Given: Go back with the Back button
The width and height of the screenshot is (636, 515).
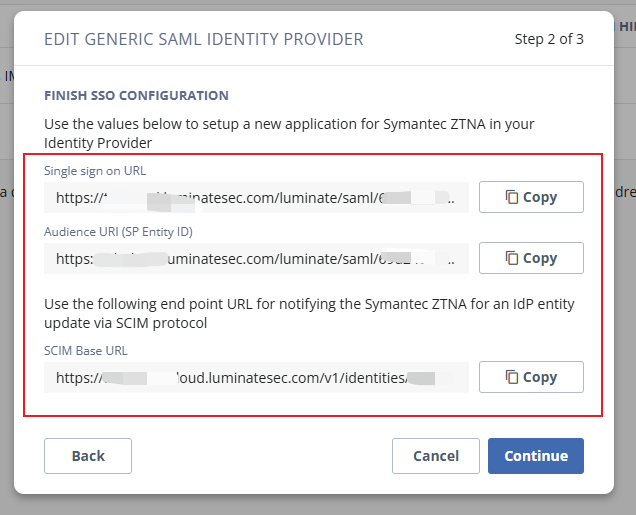Looking at the screenshot, I should (x=88, y=456).
